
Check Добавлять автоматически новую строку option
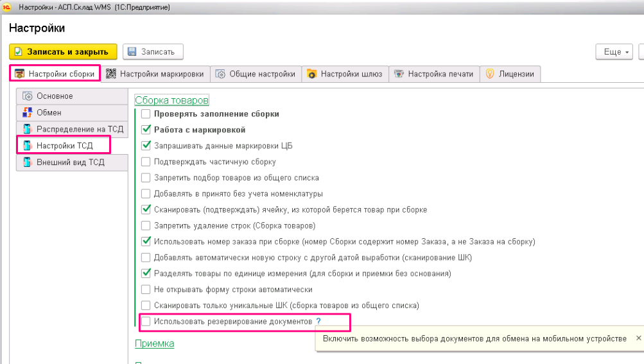point(146,257)
